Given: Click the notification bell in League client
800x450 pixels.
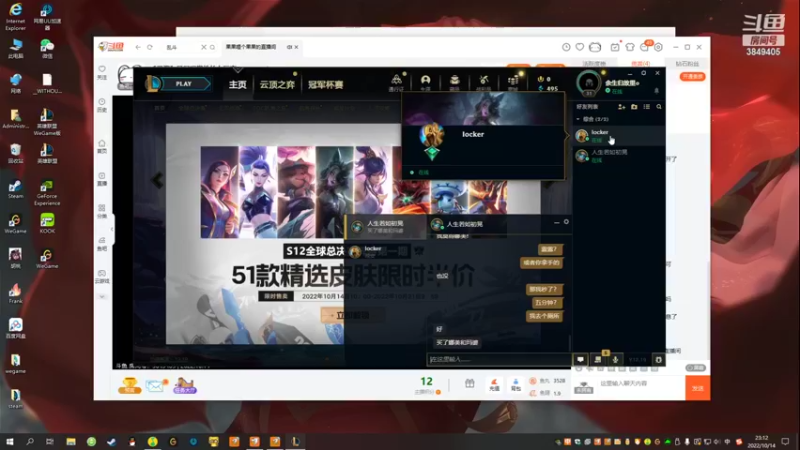Looking at the screenshot, I should click(657, 91).
